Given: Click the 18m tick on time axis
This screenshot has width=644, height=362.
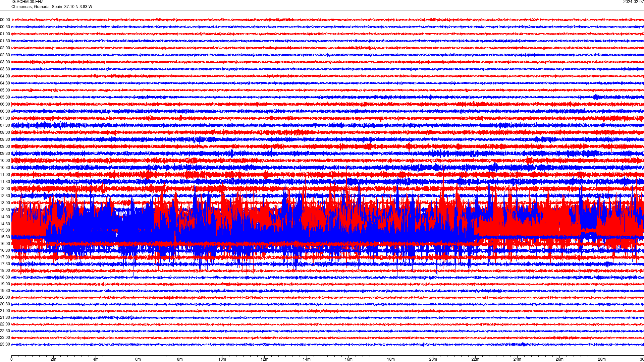Looking at the screenshot, I should [x=391, y=359].
